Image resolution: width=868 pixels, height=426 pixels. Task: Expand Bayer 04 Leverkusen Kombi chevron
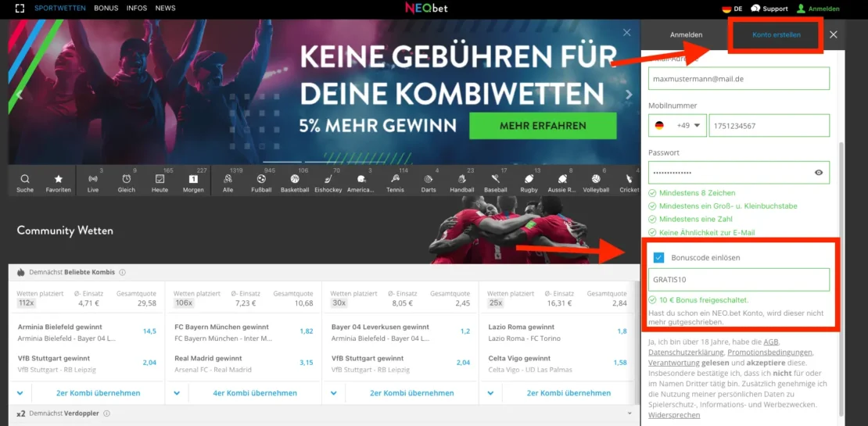pyautogui.click(x=334, y=393)
